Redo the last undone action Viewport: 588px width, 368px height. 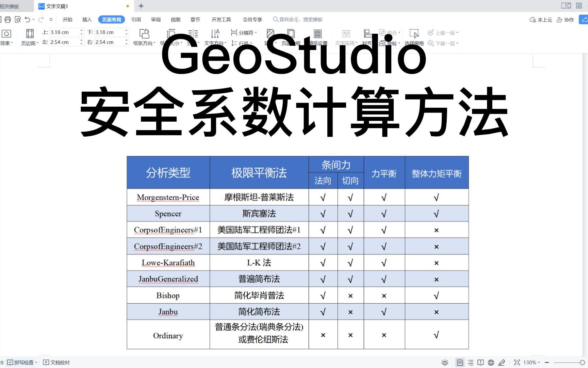(41, 19)
